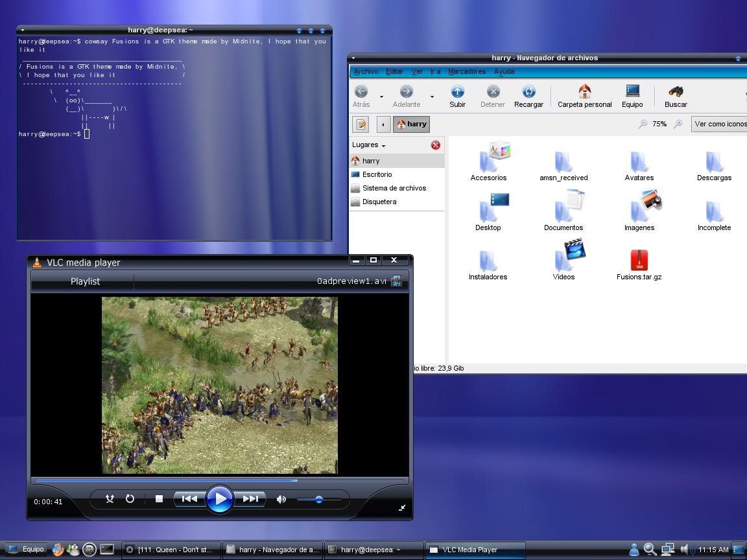Screen dimensions: 747x560
Task: Toggle shuffle in VLC player
Action: (110, 498)
